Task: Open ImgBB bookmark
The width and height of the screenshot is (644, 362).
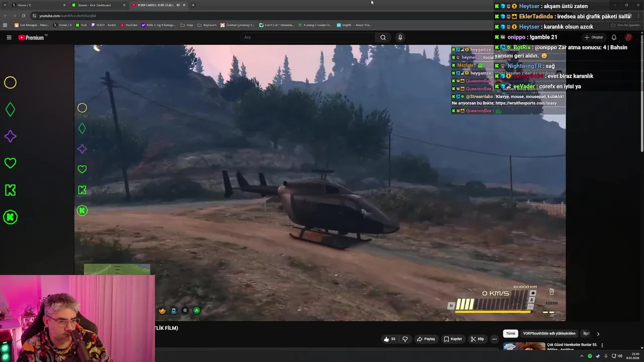Action: point(354,25)
